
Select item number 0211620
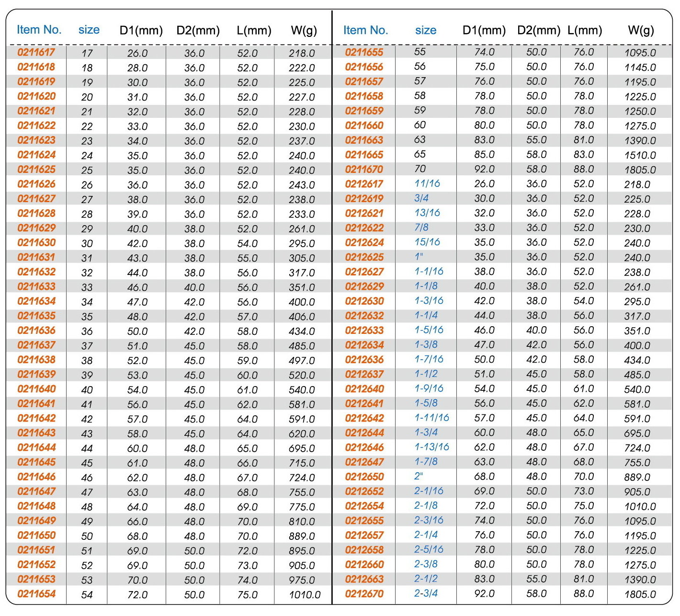(36, 96)
